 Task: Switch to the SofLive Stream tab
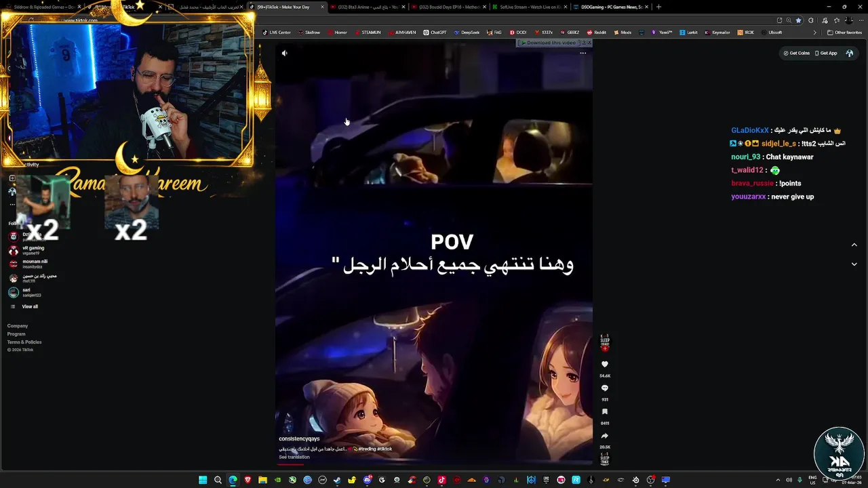click(529, 7)
